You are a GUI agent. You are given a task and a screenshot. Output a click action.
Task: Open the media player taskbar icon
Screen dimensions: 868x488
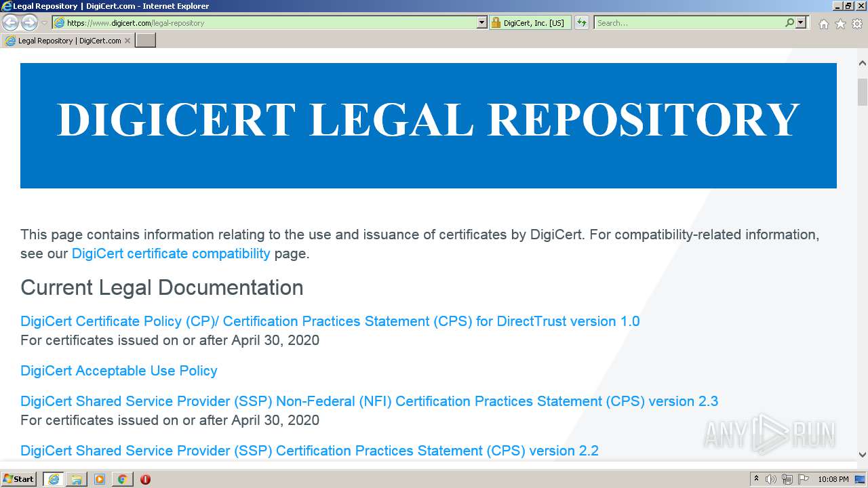(x=100, y=479)
